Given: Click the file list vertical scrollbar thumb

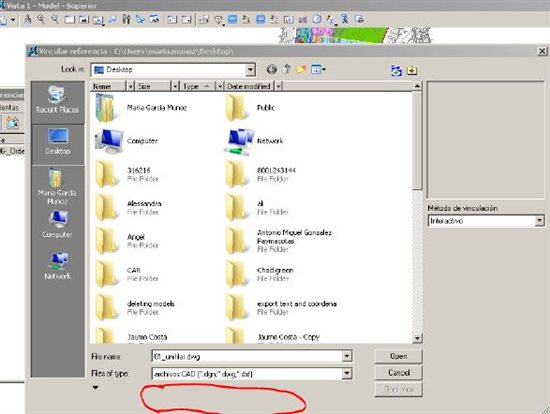Looking at the screenshot, I should click(417, 140).
